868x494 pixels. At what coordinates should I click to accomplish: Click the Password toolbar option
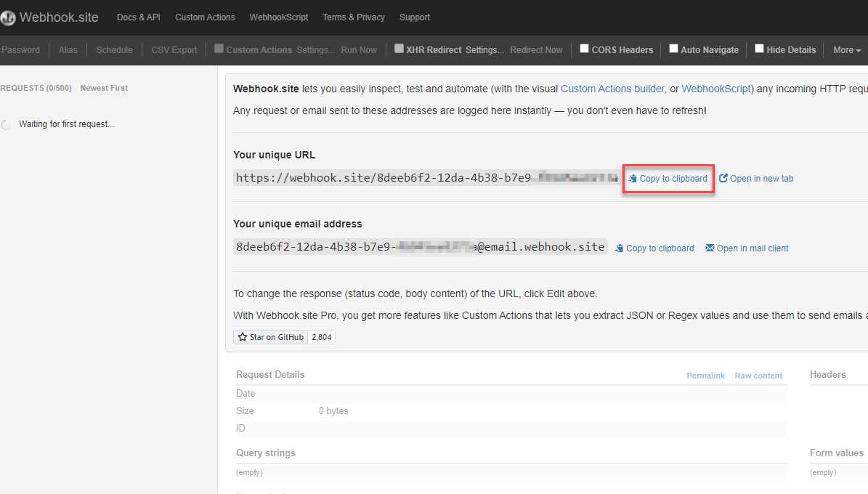click(20, 50)
